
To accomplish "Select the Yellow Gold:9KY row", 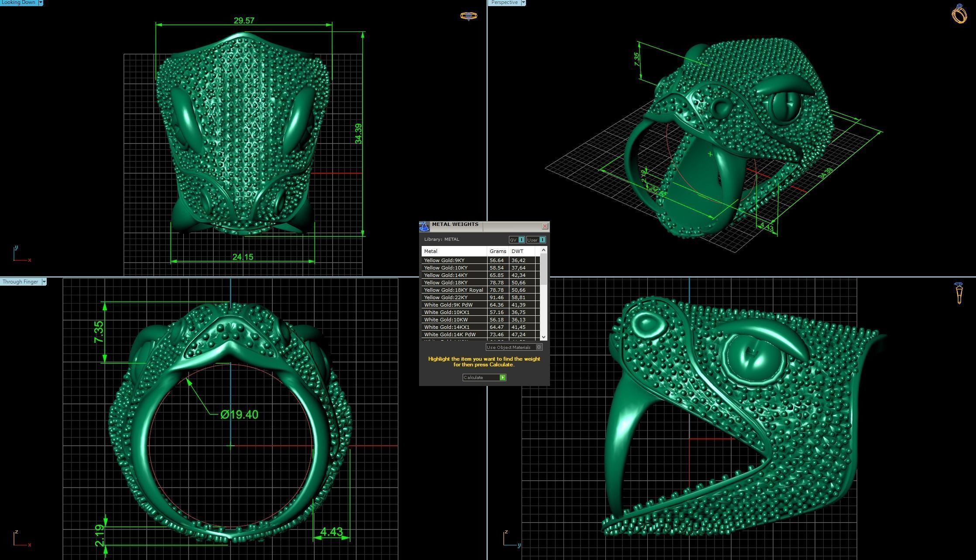I will click(481, 260).
